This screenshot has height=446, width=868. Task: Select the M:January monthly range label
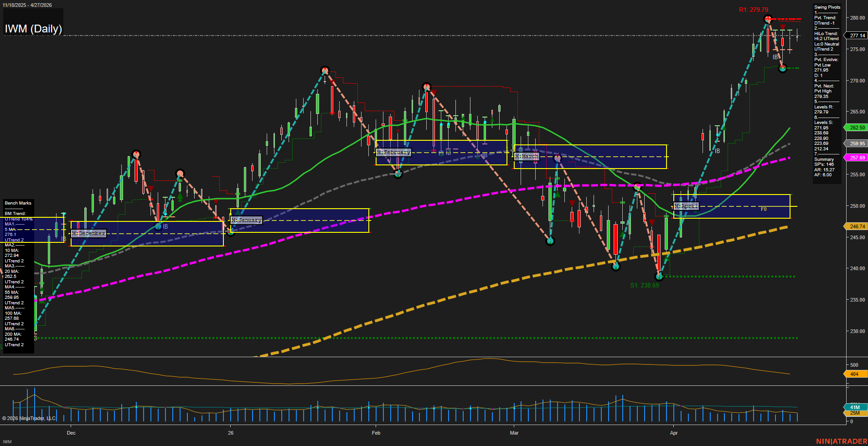click(246, 220)
